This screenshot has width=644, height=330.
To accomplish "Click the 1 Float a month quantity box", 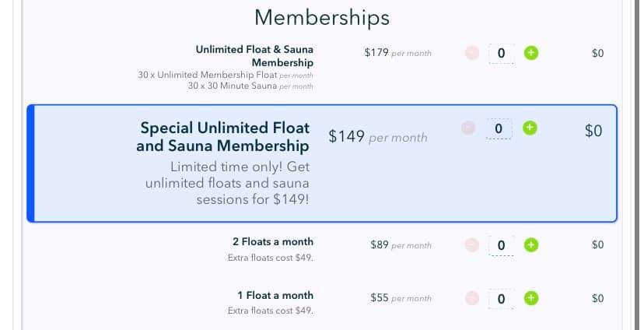I will [501, 298].
